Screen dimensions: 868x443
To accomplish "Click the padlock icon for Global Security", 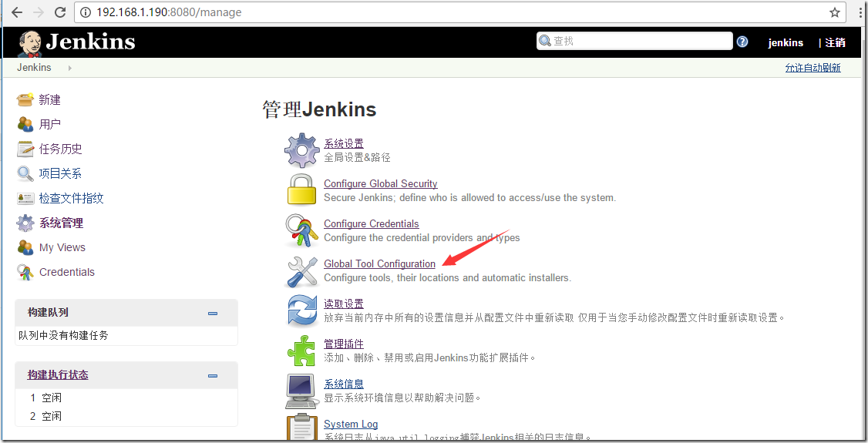I will pyautogui.click(x=301, y=190).
